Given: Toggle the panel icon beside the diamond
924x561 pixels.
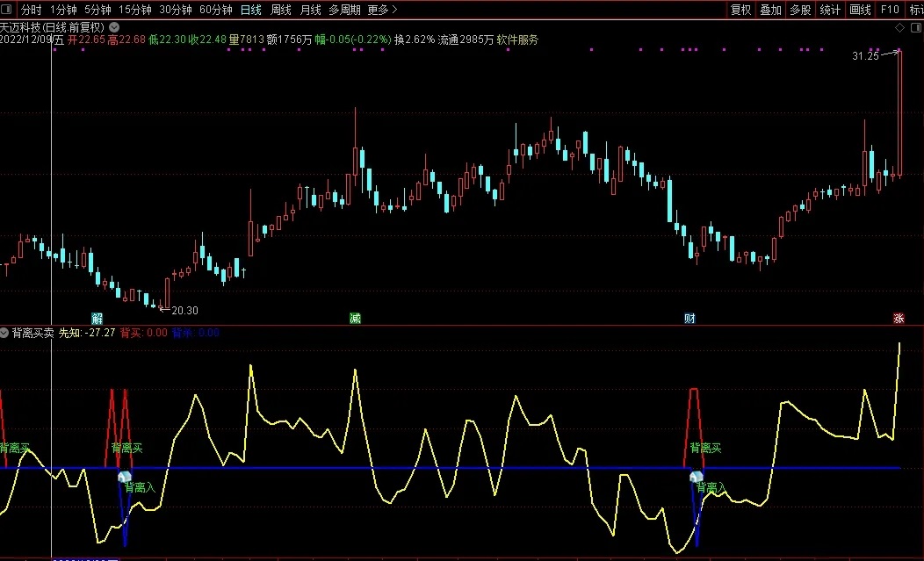Looking at the screenshot, I should click(916, 28).
